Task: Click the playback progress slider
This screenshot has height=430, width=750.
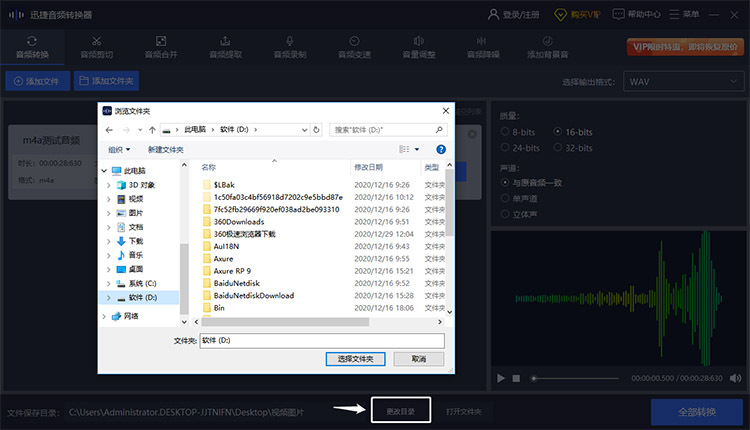Action: [x=575, y=378]
